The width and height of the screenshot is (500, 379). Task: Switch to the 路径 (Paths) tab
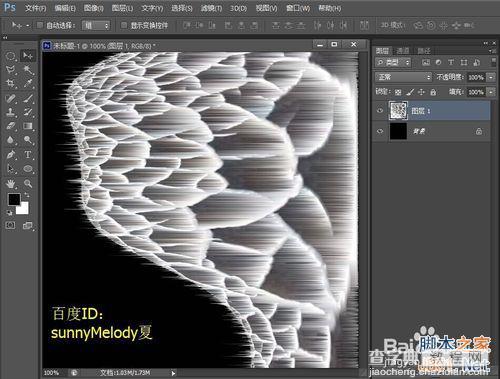tap(424, 51)
